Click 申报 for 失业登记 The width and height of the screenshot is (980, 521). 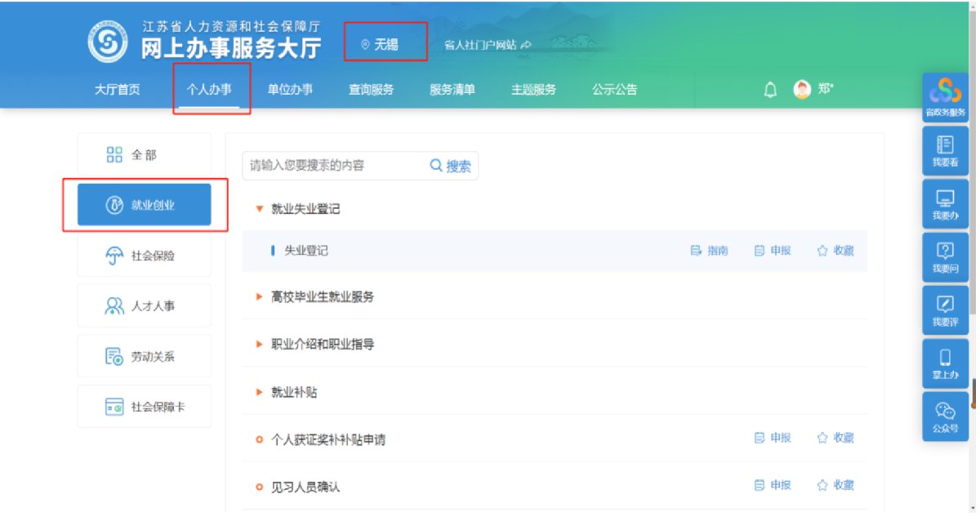coord(773,251)
